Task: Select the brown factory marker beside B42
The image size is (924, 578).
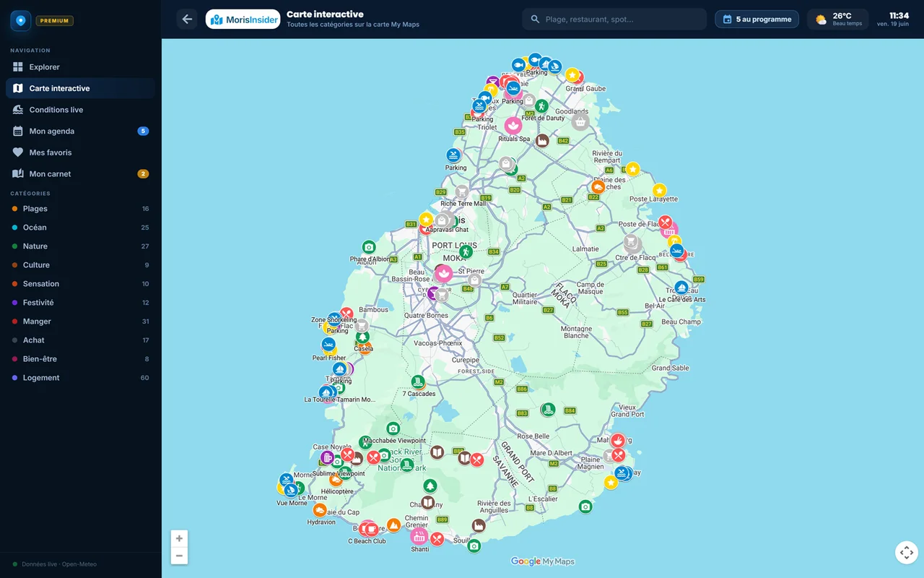Action: click(x=542, y=141)
